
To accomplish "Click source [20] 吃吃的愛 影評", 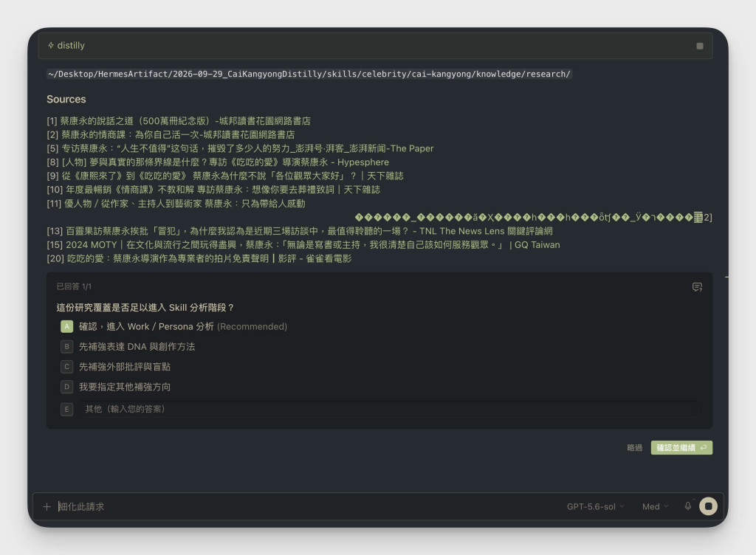I will [x=199, y=259].
